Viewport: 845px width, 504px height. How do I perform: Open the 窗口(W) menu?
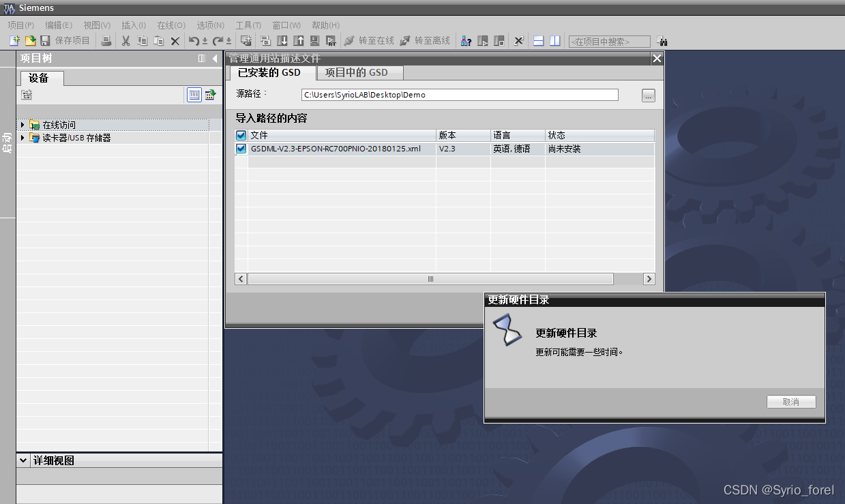coord(286,25)
